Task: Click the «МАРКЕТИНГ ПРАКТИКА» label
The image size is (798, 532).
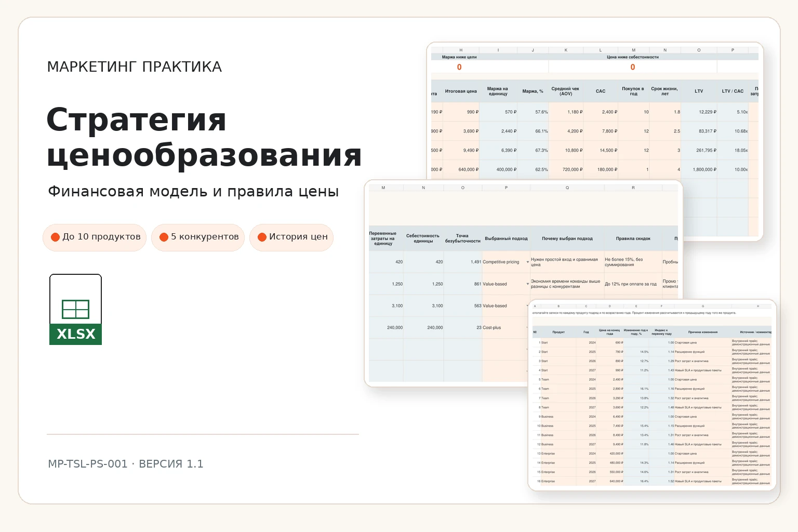Action: (135, 67)
